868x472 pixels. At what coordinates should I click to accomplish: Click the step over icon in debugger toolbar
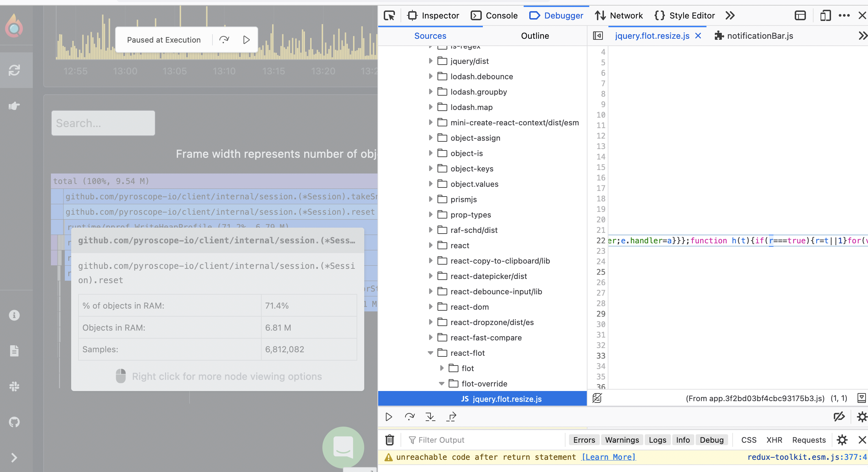409,417
